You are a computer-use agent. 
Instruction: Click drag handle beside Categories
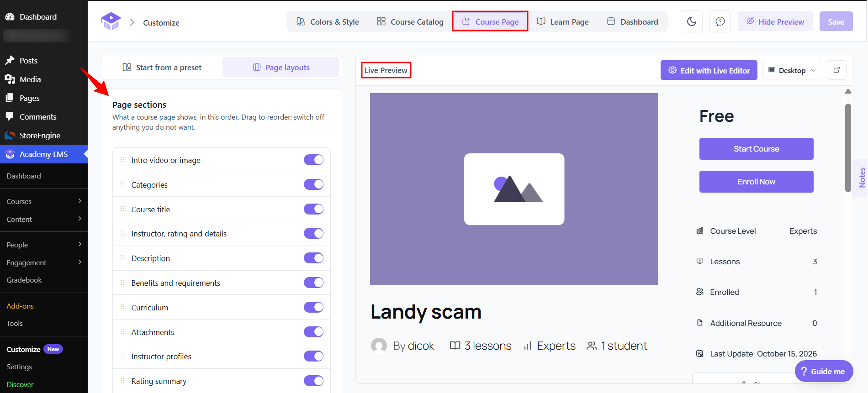[122, 184]
